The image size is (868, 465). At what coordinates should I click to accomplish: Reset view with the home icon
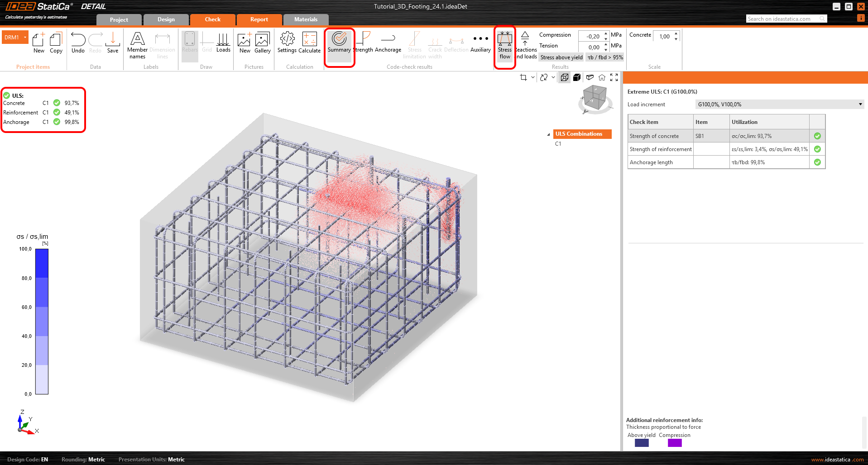pos(602,78)
